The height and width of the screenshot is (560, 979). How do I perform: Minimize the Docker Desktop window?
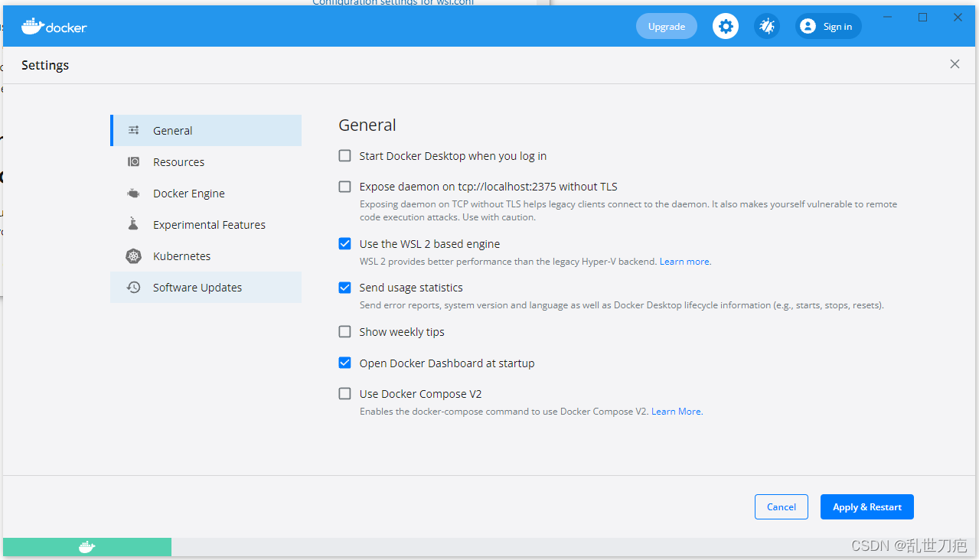pyautogui.click(x=888, y=17)
